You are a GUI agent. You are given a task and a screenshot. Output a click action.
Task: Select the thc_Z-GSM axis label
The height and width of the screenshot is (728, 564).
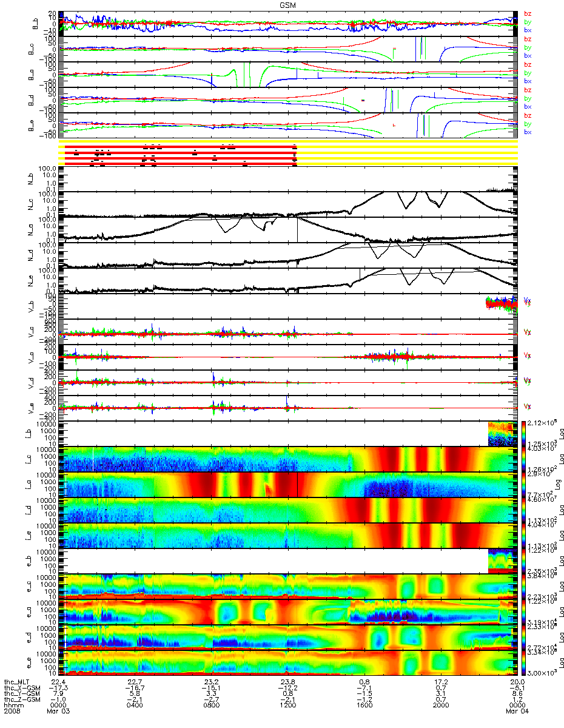pos(22,699)
